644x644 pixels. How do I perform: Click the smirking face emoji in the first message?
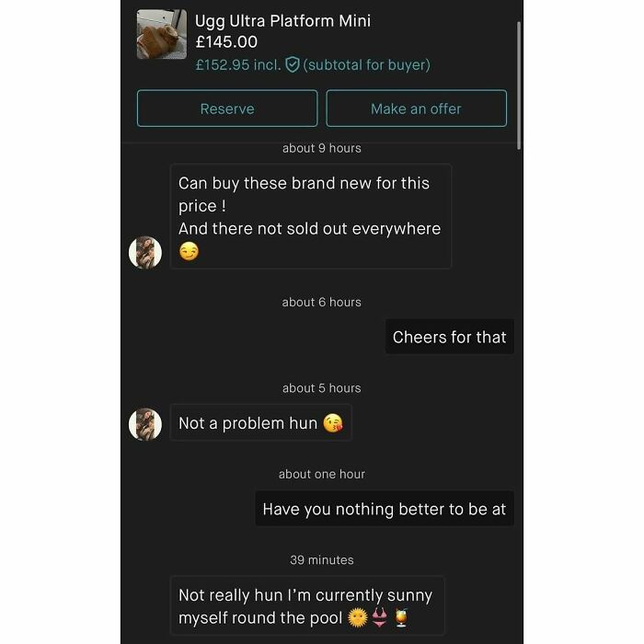189,251
